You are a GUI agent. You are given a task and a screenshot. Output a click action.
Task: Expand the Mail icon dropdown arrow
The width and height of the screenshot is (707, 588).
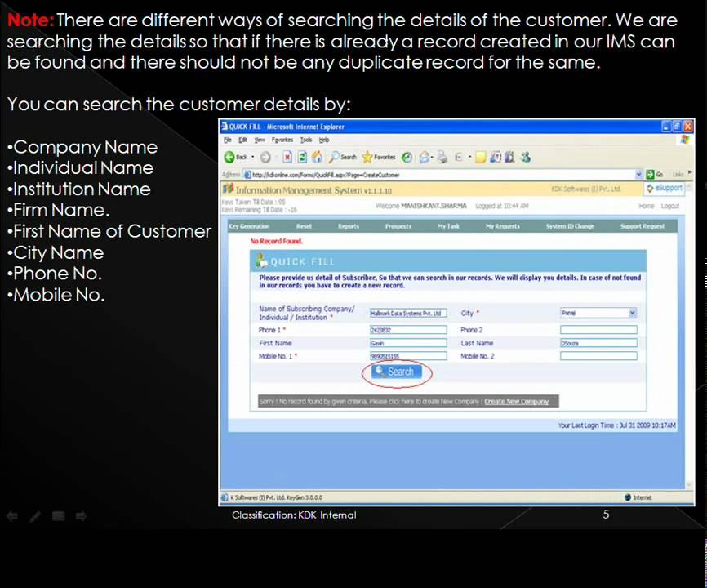[x=432, y=157]
